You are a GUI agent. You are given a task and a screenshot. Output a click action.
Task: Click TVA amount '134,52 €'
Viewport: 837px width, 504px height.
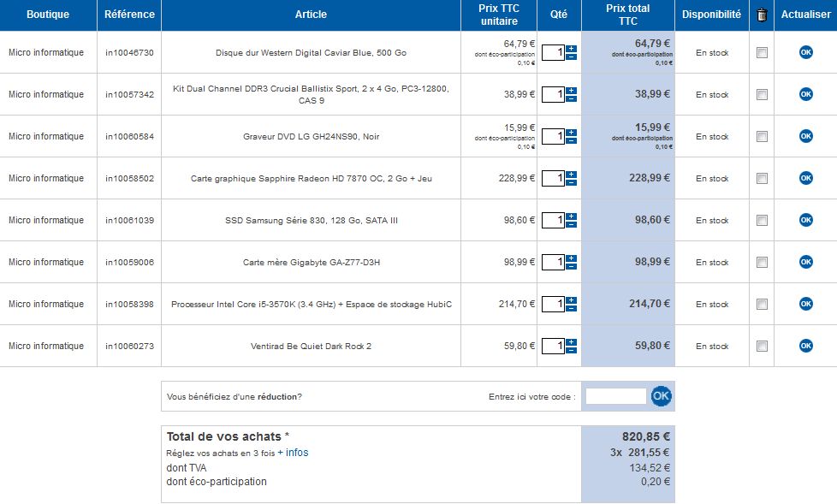[x=650, y=468]
